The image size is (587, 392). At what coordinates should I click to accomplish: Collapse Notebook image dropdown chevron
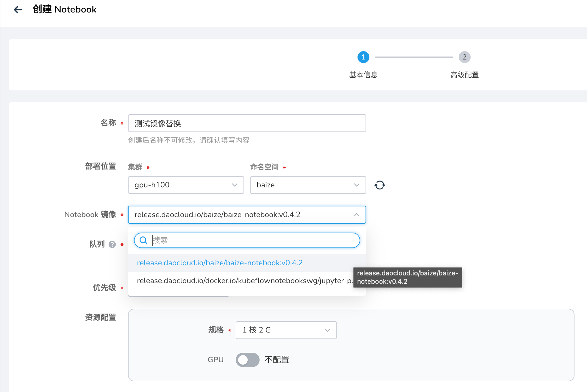coord(356,215)
